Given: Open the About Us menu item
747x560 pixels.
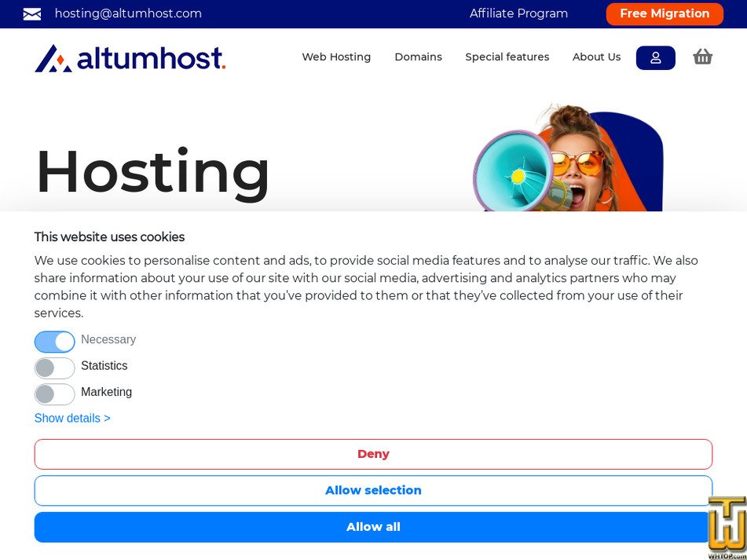Looking at the screenshot, I should pos(596,57).
